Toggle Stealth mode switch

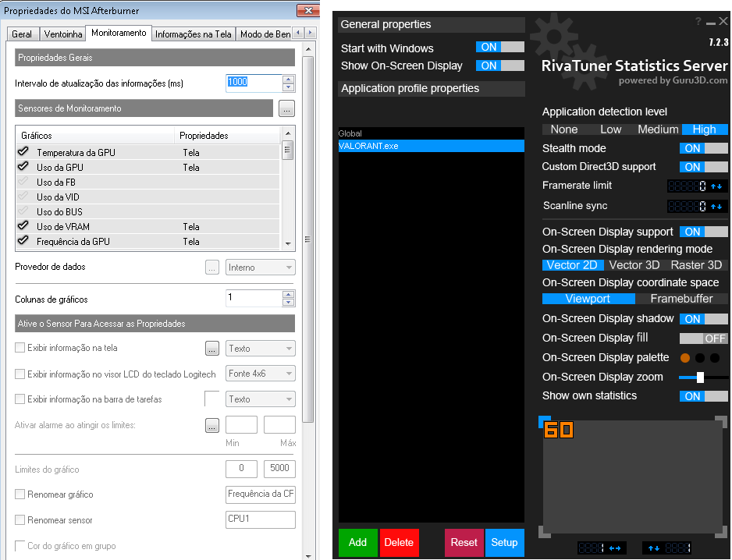click(704, 148)
